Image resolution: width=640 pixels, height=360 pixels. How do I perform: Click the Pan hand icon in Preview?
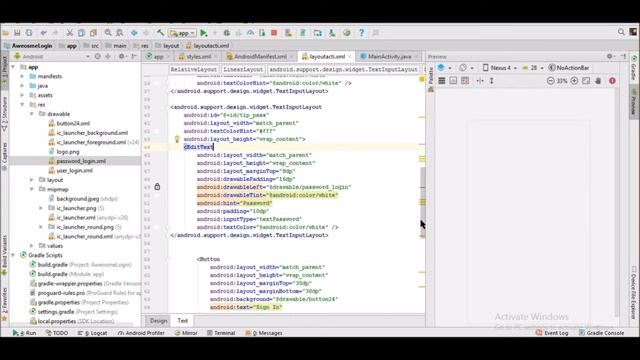pyautogui.click(x=598, y=81)
